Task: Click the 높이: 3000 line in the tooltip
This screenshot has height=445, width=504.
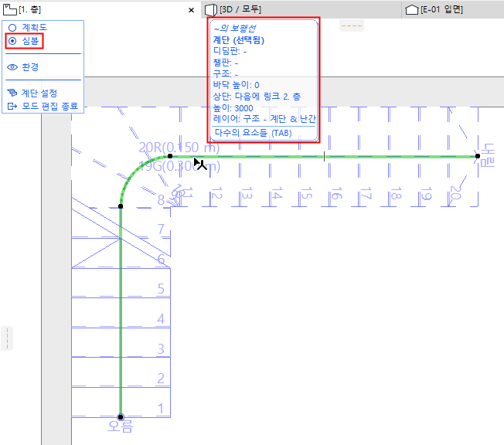Action: (x=233, y=108)
